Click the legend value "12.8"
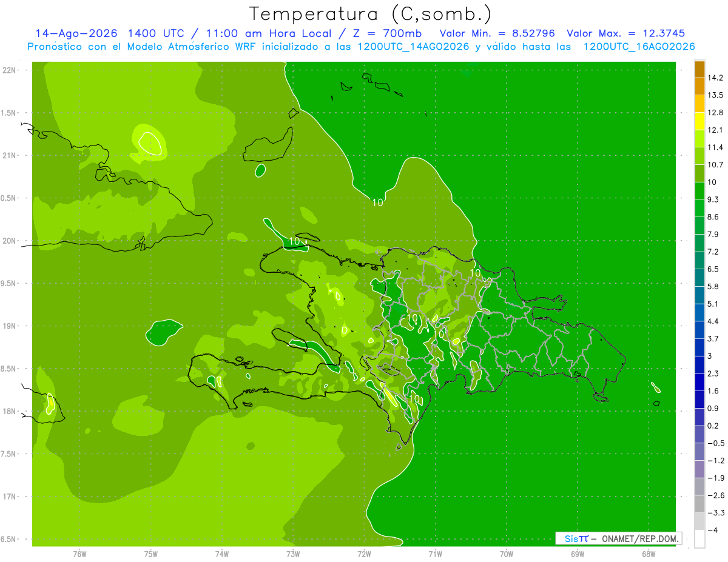Viewport: 728px width, 562px height. click(715, 113)
